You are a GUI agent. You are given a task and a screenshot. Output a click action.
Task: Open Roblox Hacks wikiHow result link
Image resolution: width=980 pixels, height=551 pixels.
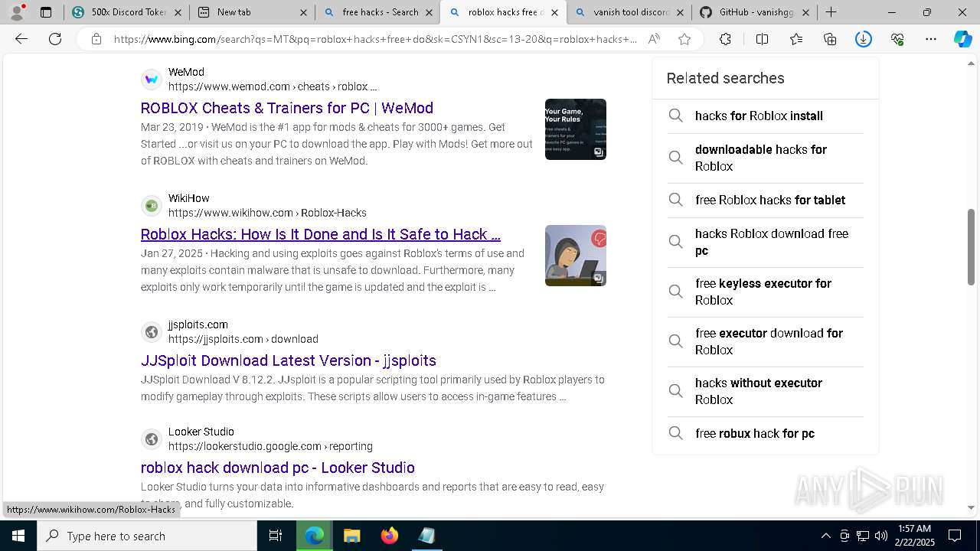coord(321,234)
